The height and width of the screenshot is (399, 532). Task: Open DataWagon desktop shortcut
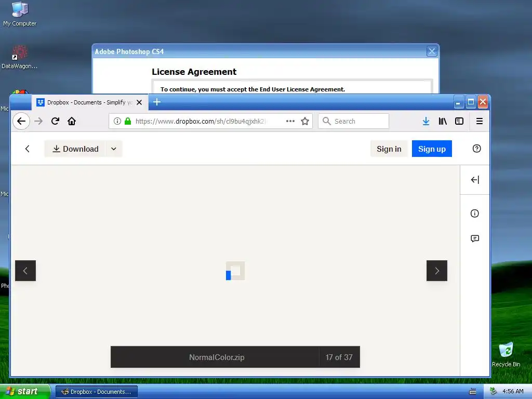tap(19, 57)
